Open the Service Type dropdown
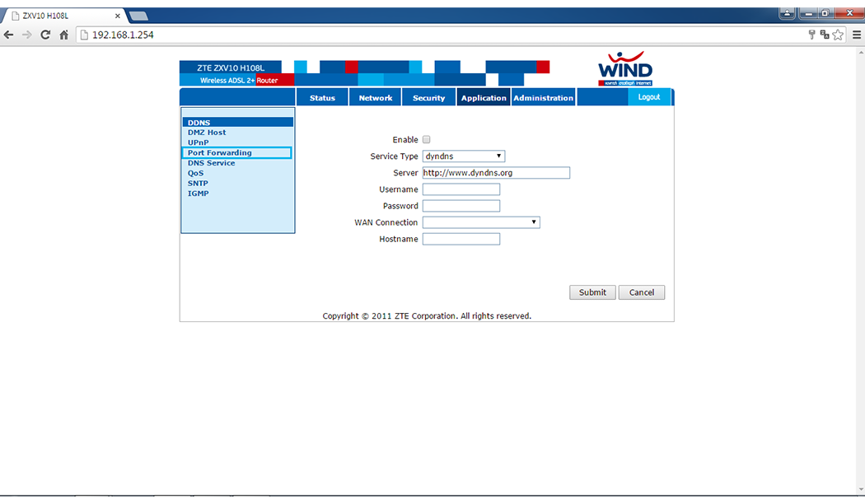This screenshot has width=865, height=504. pyautogui.click(x=463, y=156)
